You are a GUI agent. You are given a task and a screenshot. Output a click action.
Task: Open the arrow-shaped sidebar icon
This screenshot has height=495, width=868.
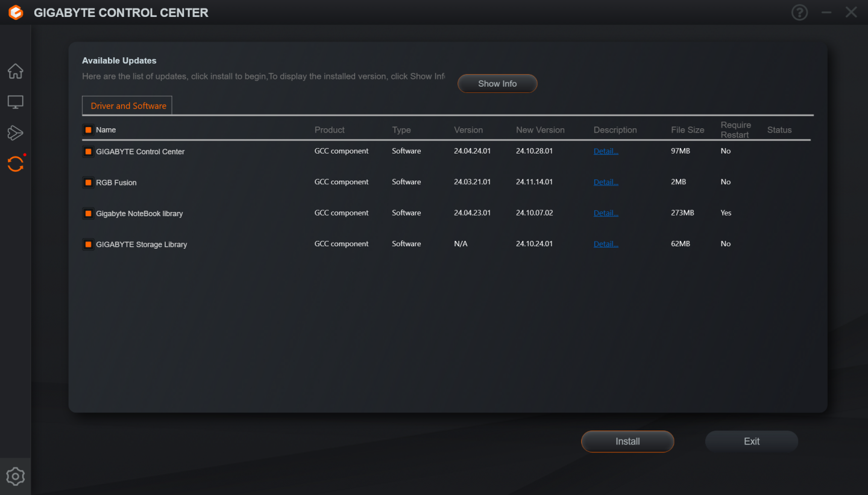tap(16, 133)
